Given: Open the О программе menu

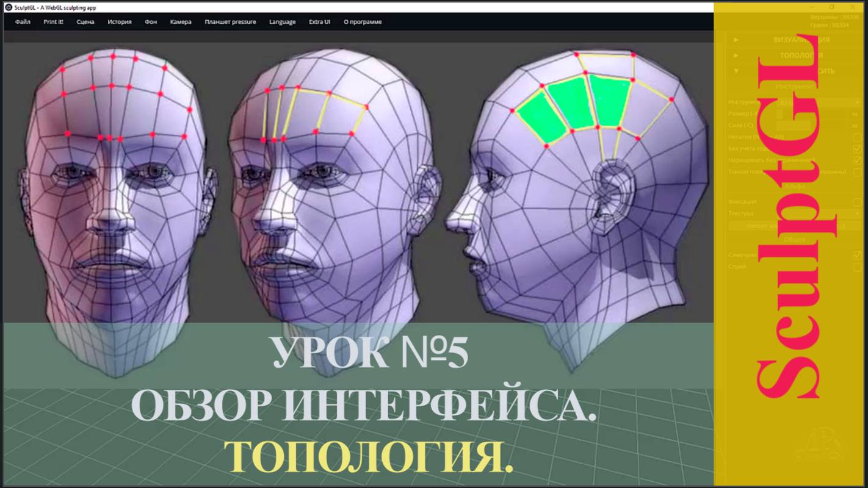Looking at the screenshot, I should click(x=363, y=22).
